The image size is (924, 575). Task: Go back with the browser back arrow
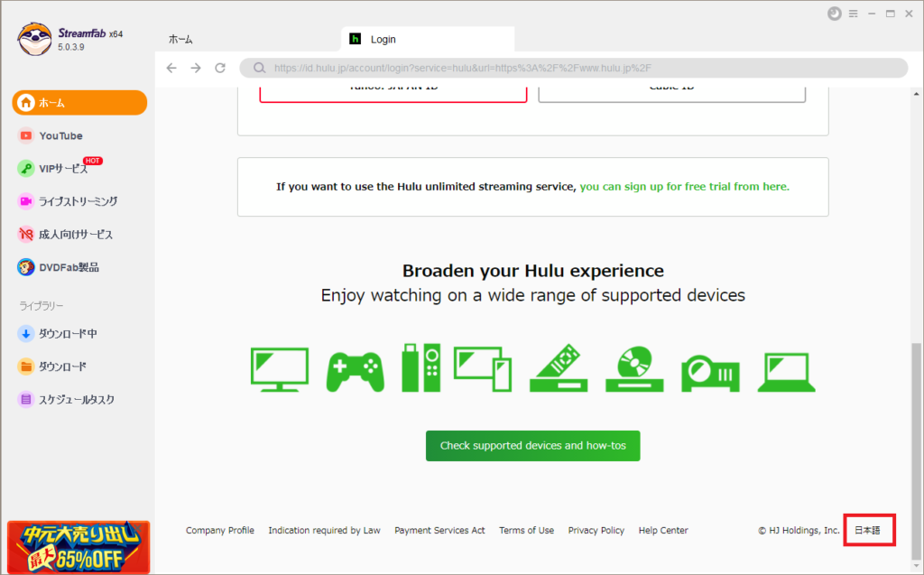tap(171, 68)
